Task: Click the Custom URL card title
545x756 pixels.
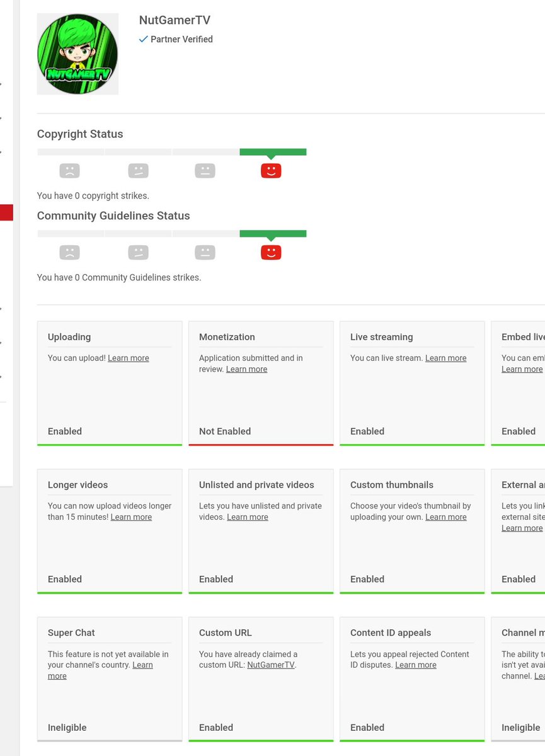Action: 224,633
